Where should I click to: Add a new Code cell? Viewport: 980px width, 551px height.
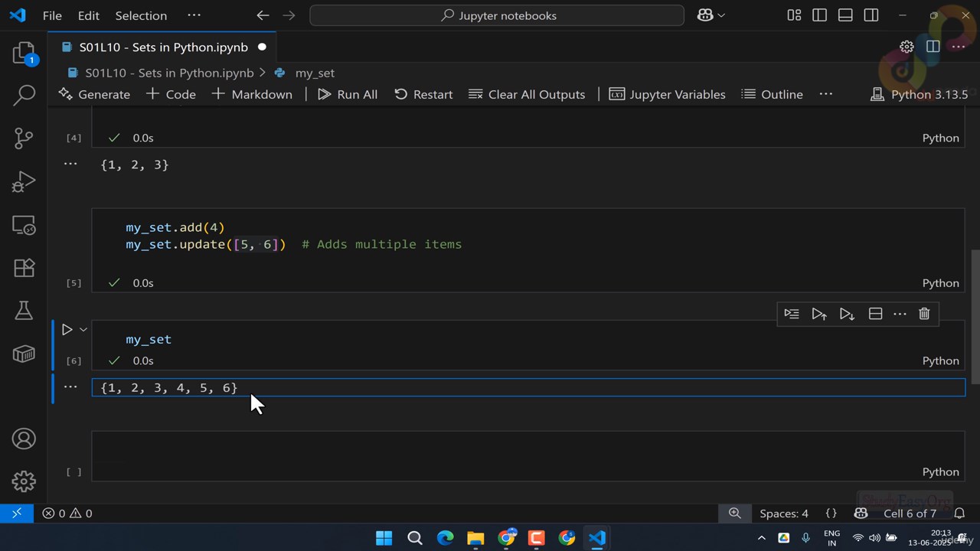(x=171, y=94)
